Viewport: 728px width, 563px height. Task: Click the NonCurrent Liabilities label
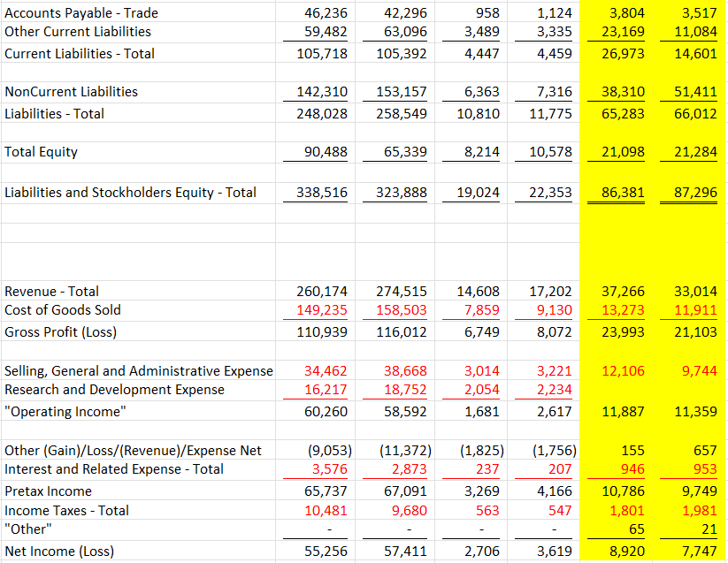[x=69, y=92]
